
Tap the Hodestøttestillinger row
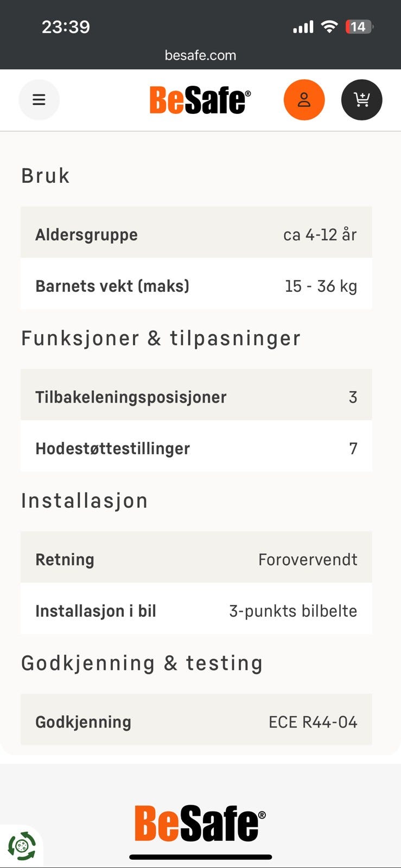coord(196,448)
